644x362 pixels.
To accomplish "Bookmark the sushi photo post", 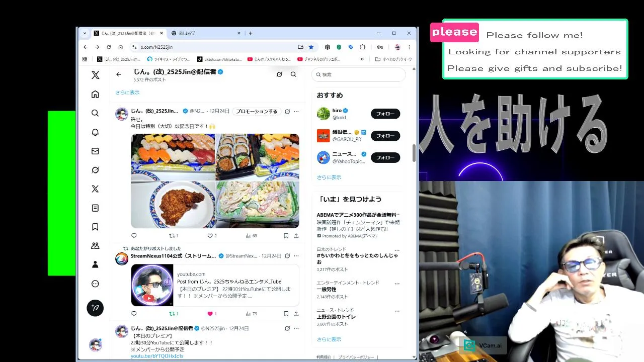I will [x=286, y=235].
